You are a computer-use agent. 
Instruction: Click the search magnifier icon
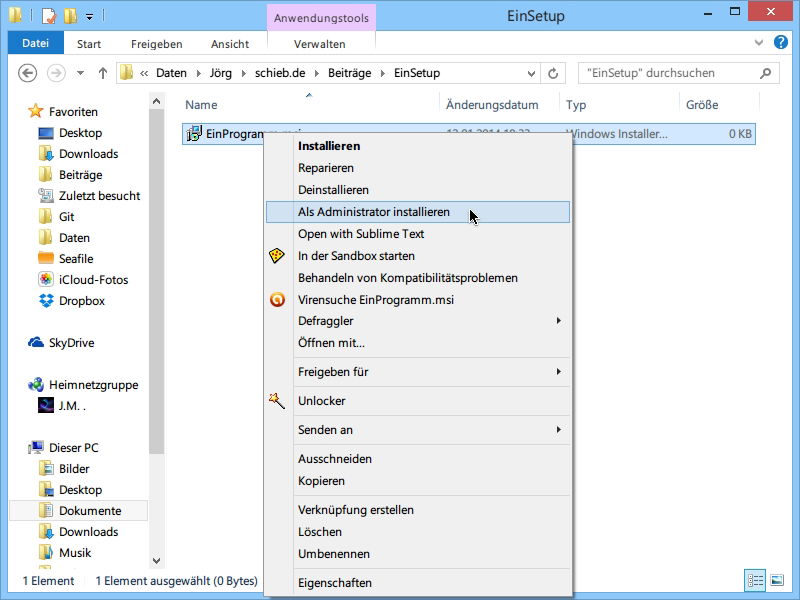point(765,73)
